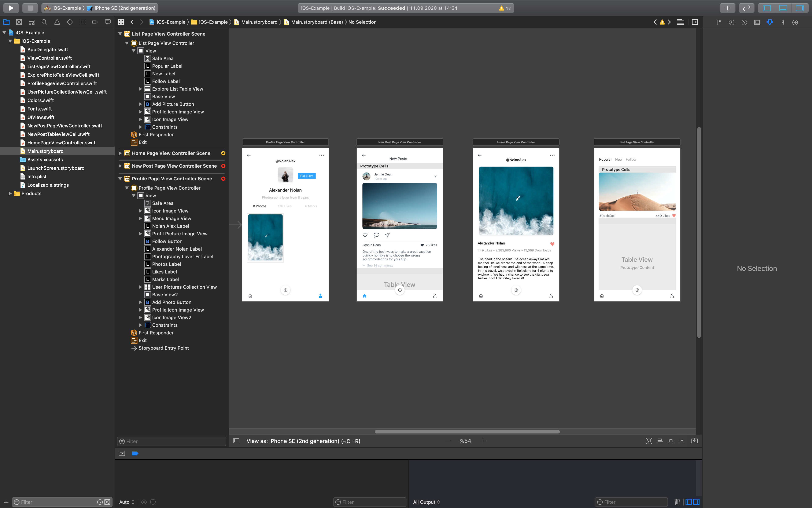The height and width of the screenshot is (508, 812).
Task: Clear the console with trash icon
Action: [677, 502]
